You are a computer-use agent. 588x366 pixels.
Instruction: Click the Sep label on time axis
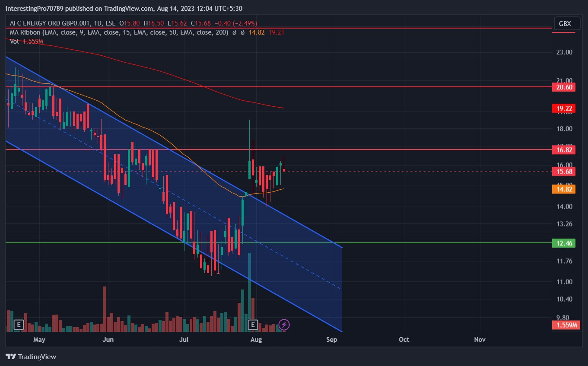tap(331, 340)
